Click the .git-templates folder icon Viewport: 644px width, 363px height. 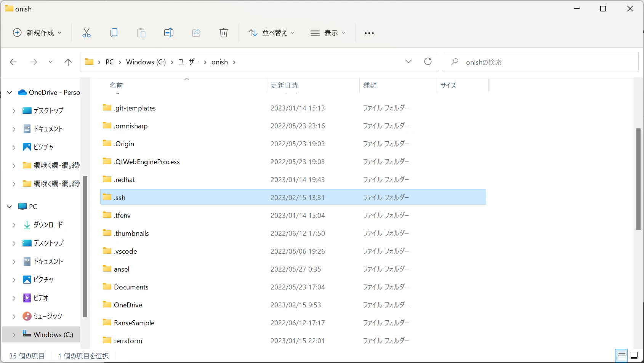107,107
